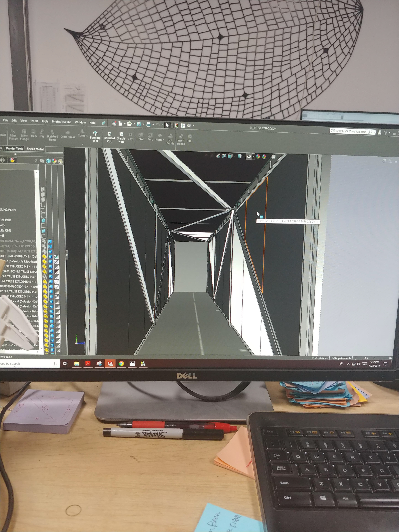Open the Tools menu
Image resolution: width=399 pixels, height=532 pixels.
click(45, 121)
